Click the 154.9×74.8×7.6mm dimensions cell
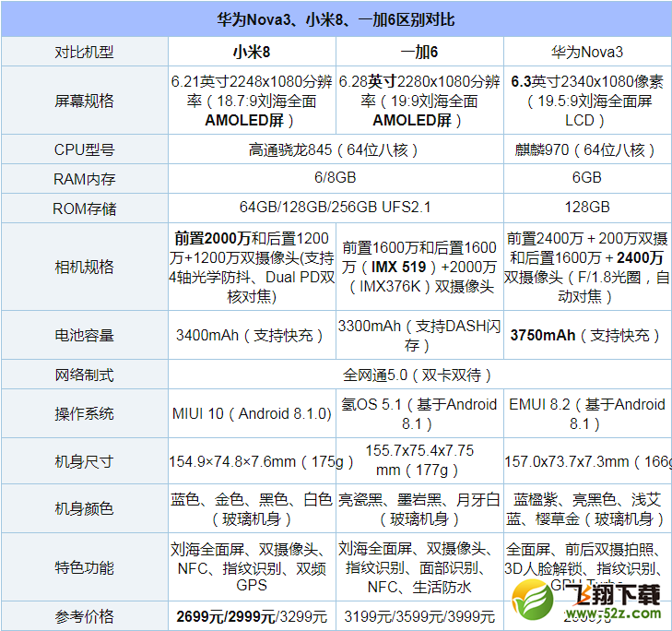 tap(252, 461)
